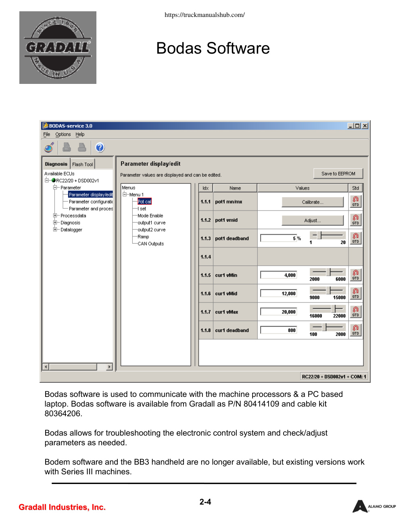Select output2 curve menu item
The image size is (411, 532).
152,230
